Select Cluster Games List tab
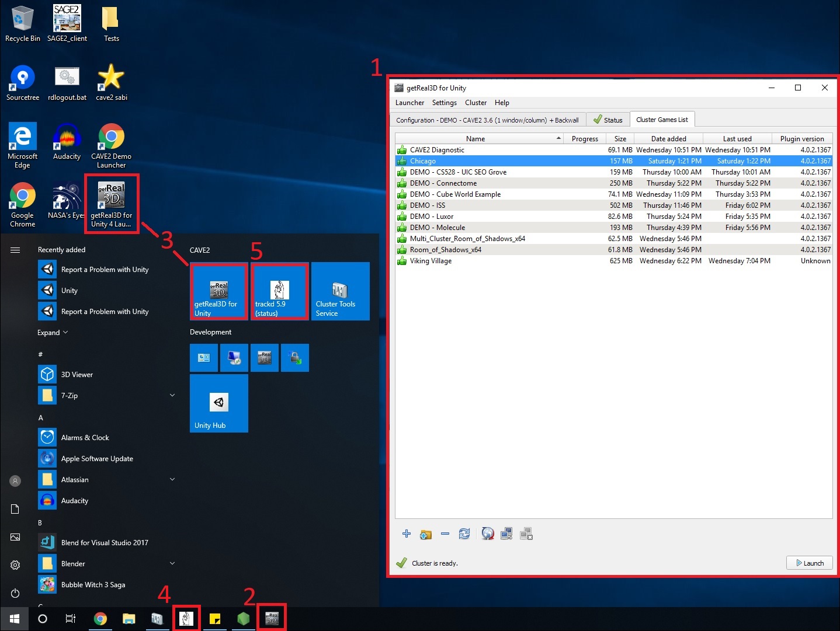840x631 pixels. point(662,119)
